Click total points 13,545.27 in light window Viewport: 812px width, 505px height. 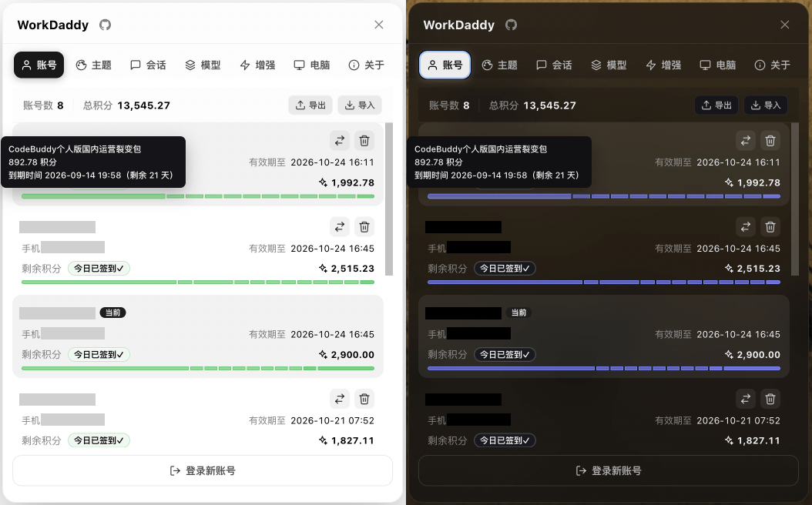tap(144, 105)
